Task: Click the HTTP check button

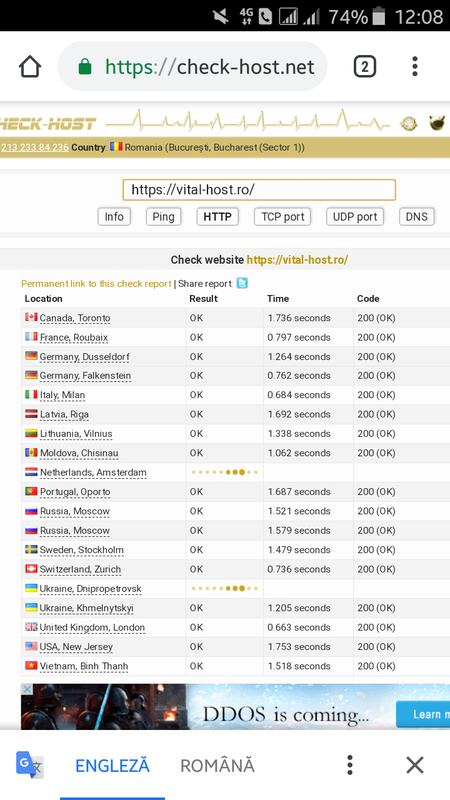Action: (217, 217)
